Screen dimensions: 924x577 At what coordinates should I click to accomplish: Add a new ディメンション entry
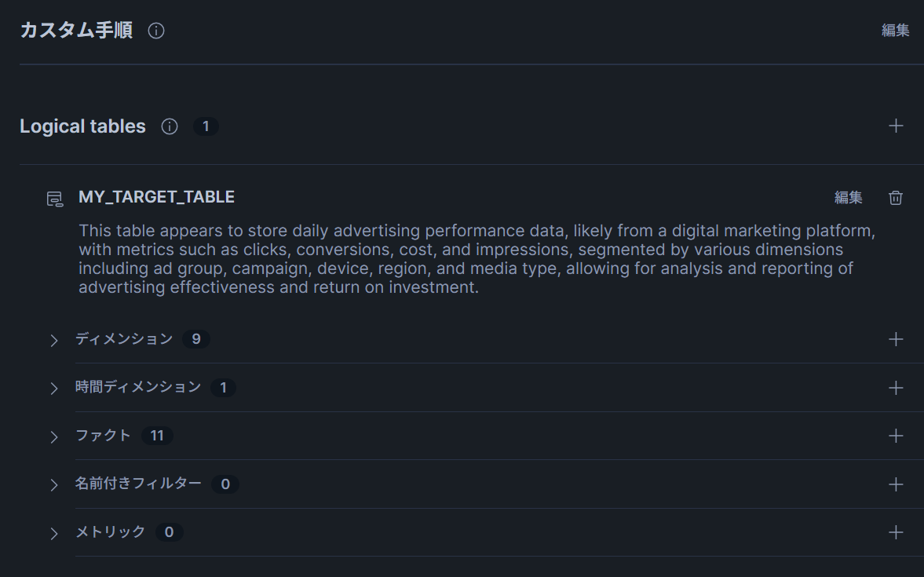click(896, 339)
